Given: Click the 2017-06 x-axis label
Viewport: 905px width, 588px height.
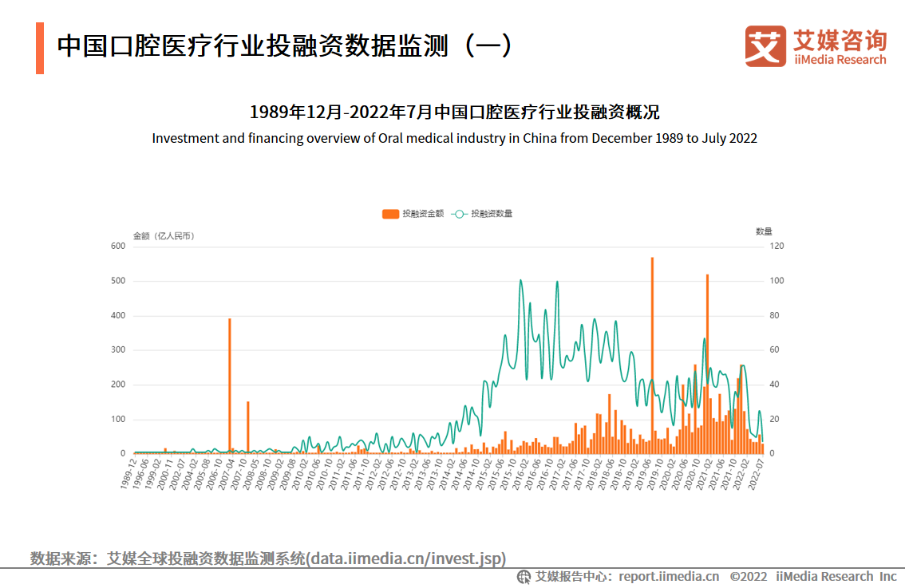Looking at the screenshot, I should click(569, 474).
